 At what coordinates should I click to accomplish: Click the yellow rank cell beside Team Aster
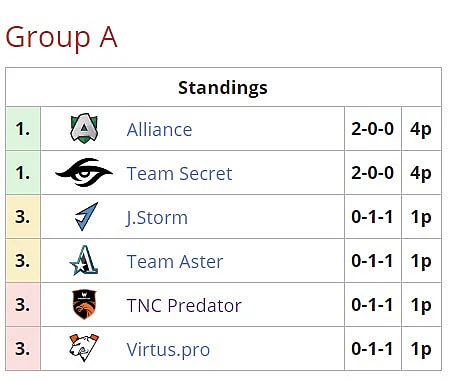23,261
